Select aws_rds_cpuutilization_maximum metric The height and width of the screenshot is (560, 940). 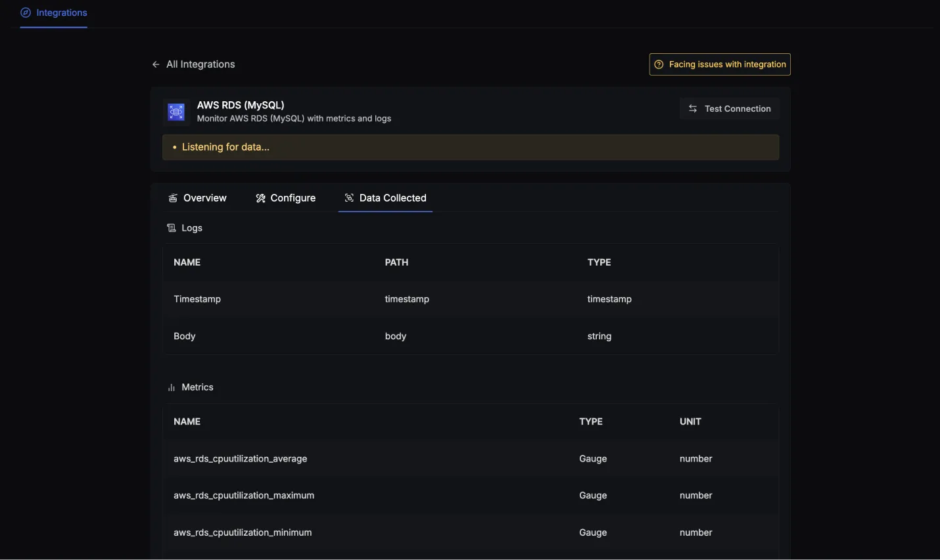pos(244,496)
